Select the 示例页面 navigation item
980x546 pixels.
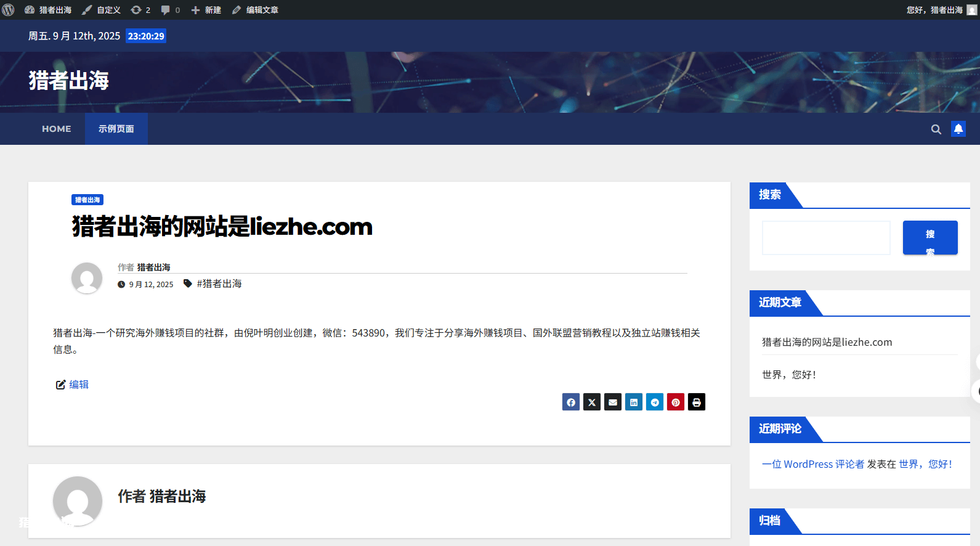click(116, 129)
